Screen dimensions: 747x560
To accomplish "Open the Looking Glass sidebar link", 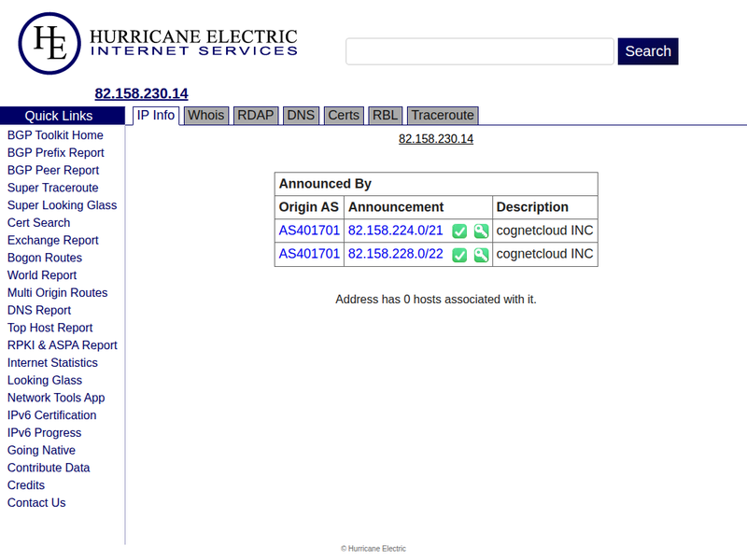I will click(x=45, y=381).
